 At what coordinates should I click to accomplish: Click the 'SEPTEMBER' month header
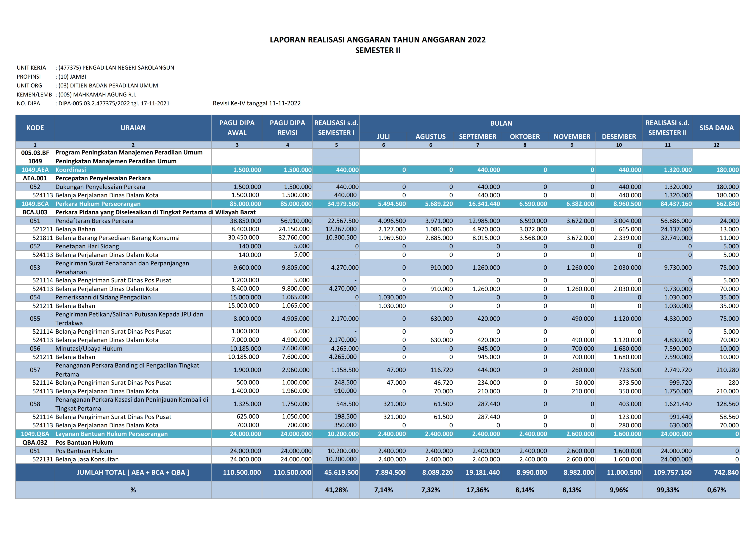tap(477, 137)
